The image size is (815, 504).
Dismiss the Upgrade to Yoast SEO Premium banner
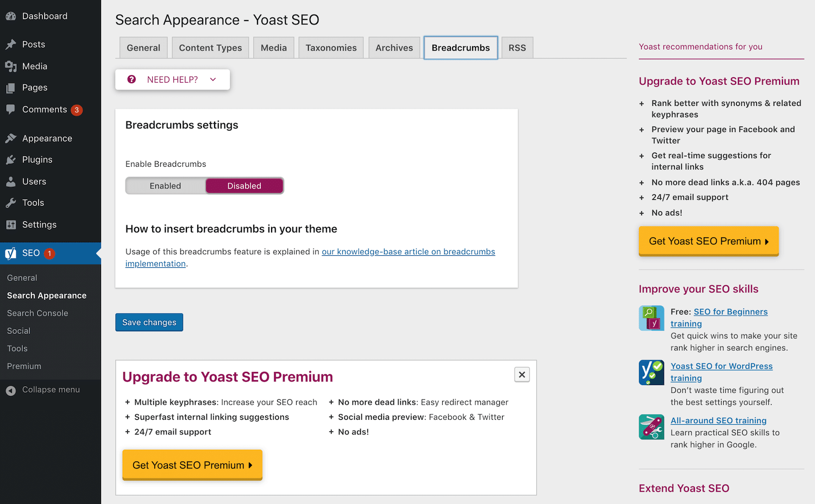coord(521,374)
